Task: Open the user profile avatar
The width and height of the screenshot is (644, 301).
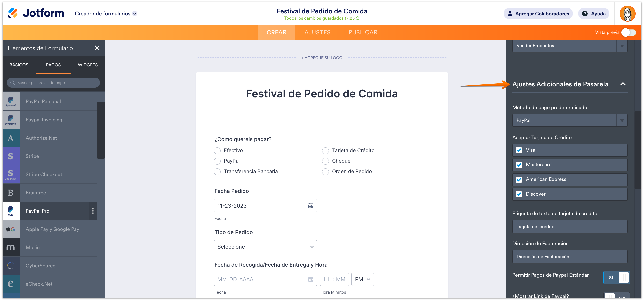Action: [627, 14]
